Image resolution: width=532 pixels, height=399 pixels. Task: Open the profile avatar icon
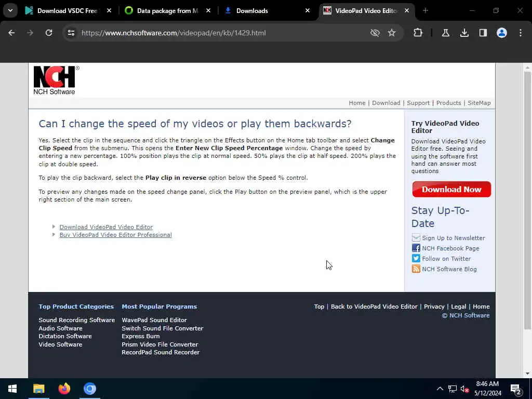click(x=501, y=33)
